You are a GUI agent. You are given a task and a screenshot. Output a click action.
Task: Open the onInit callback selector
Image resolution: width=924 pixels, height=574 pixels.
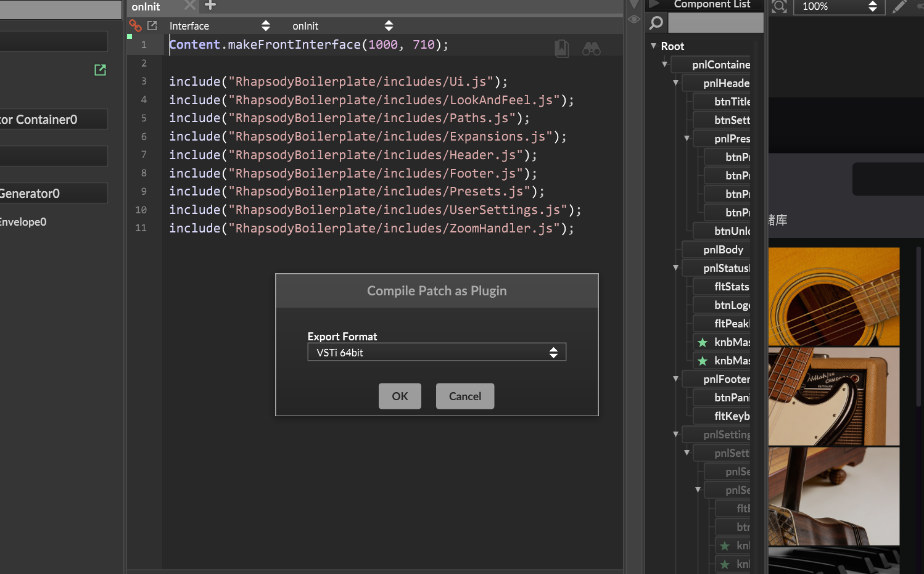coord(342,26)
